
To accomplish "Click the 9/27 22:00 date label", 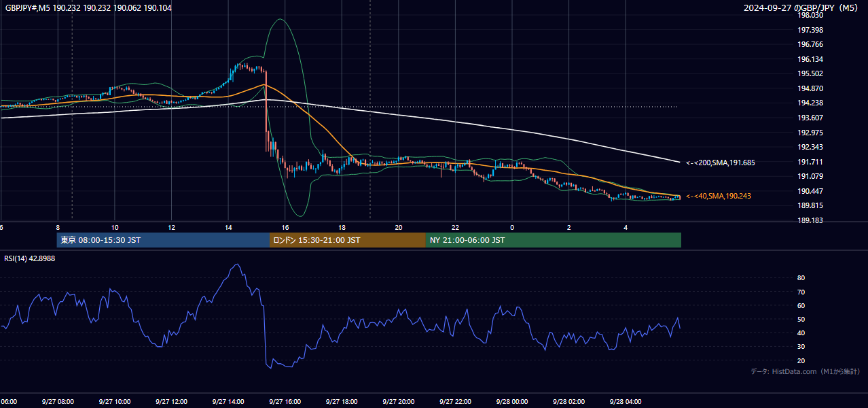I will pos(456,402).
